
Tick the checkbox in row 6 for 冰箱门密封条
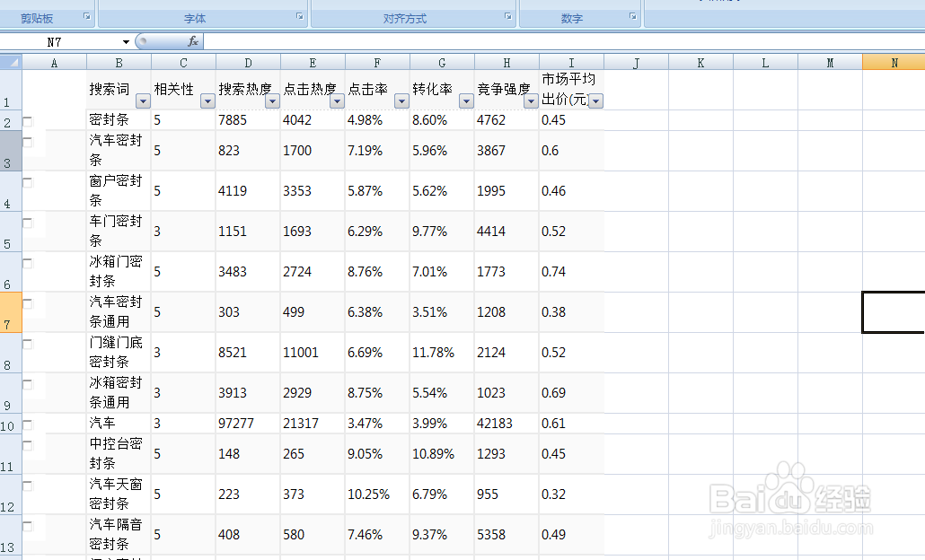[28, 264]
